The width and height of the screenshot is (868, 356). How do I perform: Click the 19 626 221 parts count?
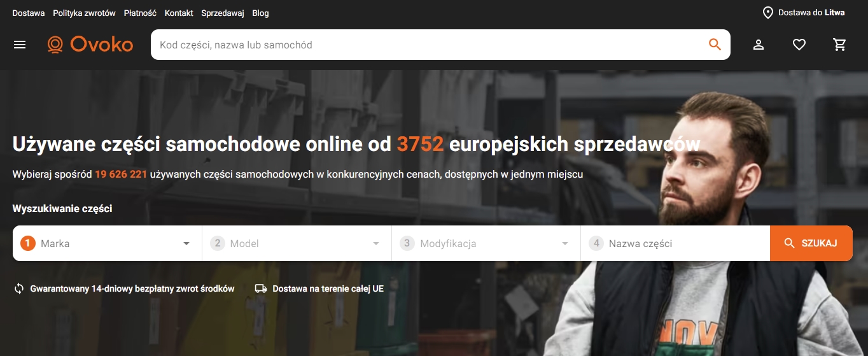pos(121,174)
